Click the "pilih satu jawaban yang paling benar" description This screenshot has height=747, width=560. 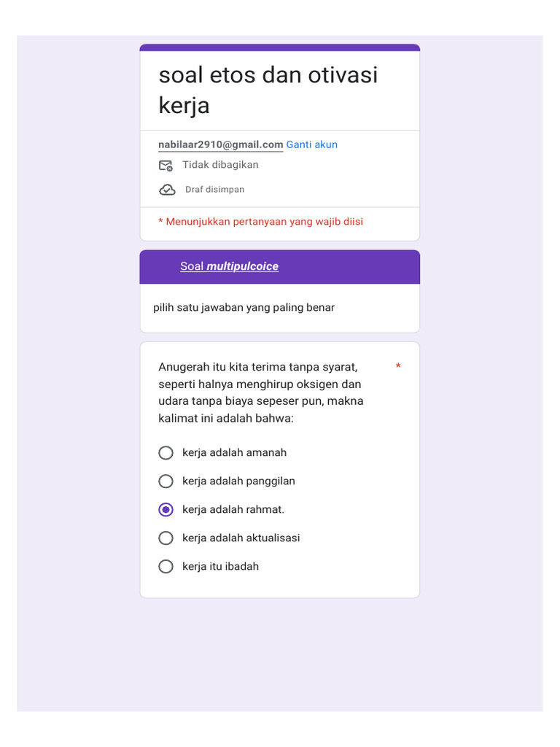click(244, 308)
